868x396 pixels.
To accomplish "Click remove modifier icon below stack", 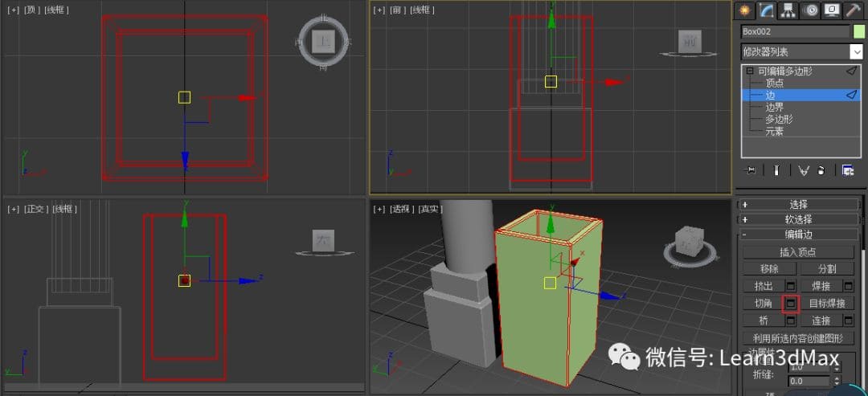I will tap(821, 170).
